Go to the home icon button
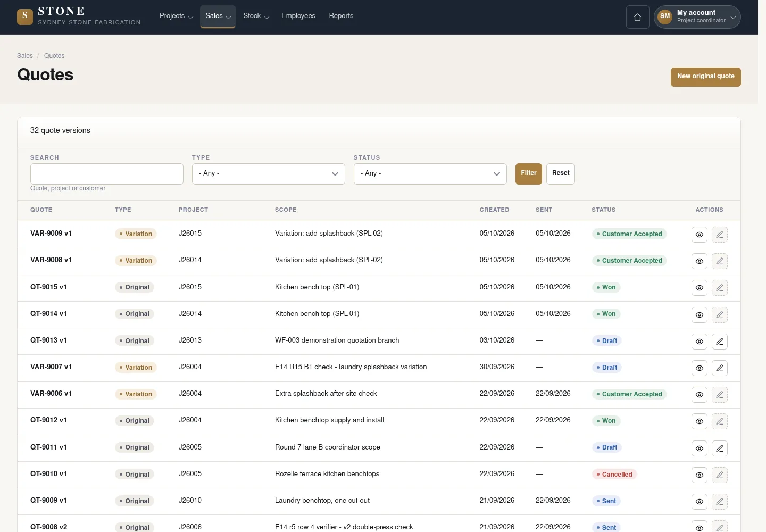The width and height of the screenshot is (766, 532). point(637,17)
